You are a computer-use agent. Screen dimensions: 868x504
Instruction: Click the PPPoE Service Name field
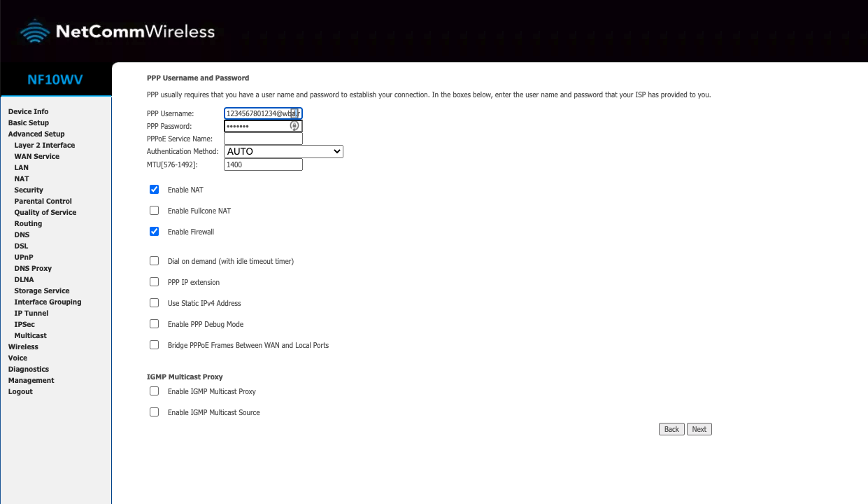point(263,139)
